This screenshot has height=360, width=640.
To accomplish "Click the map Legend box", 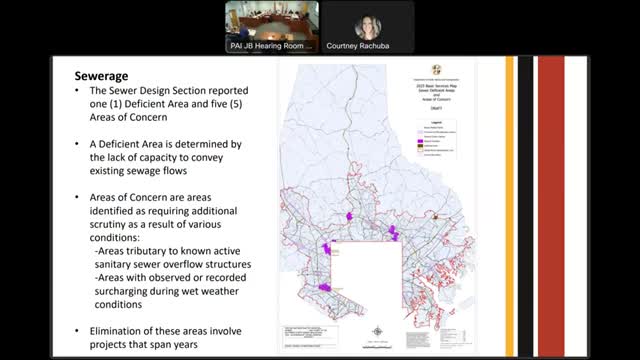I will click(436, 138).
